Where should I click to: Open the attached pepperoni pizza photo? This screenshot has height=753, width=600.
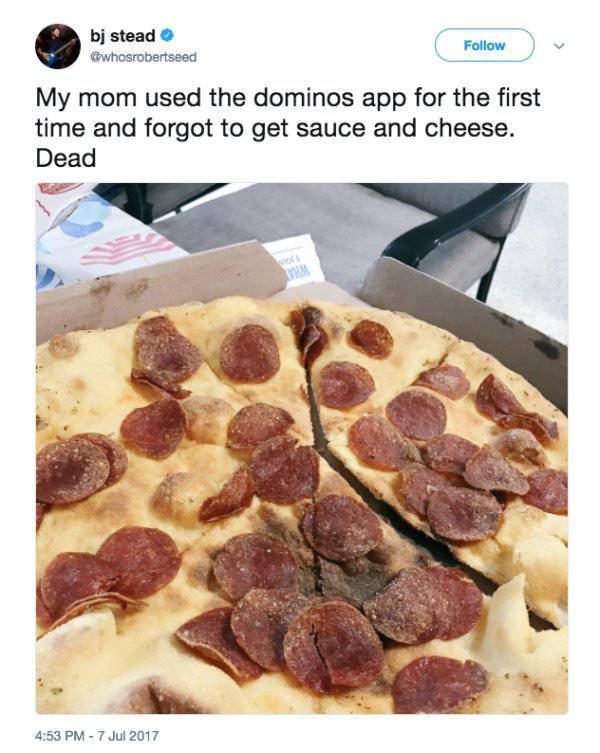coord(302,448)
